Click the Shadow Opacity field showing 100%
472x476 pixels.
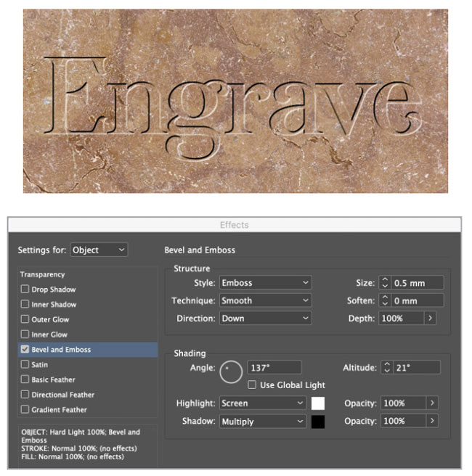403,421
